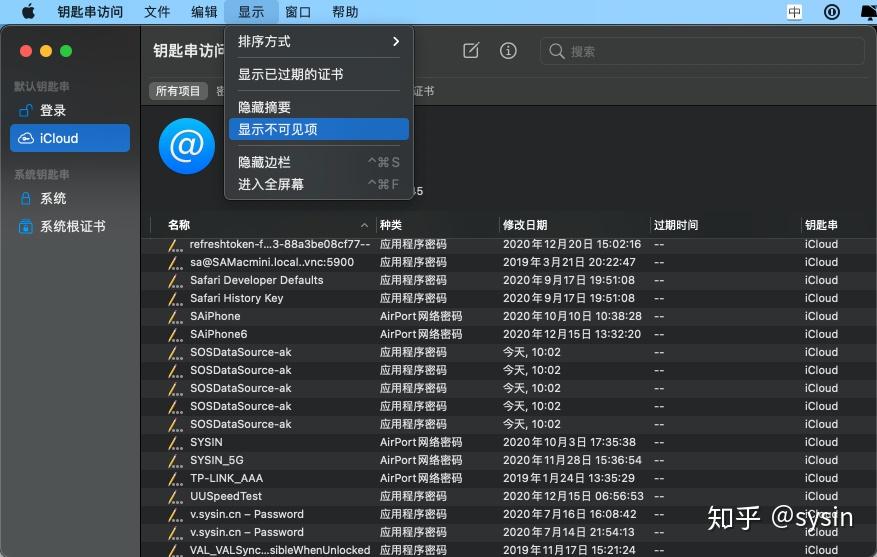Click in the 搜索 search field
877x557 pixels.
coord(702,51)
